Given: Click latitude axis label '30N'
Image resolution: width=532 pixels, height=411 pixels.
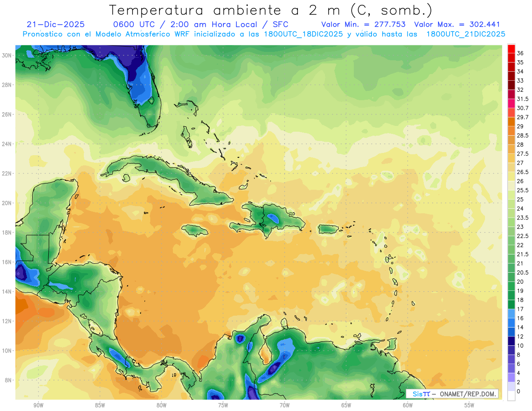Looking at the screenshot, I should pyautogui.click(x=7, y=55).
